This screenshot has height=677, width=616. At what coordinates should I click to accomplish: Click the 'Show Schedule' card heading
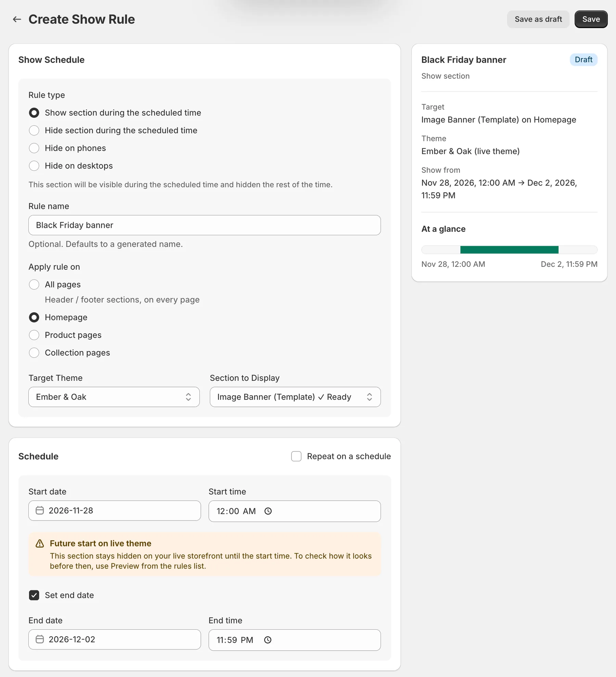(x=51, y=60)
